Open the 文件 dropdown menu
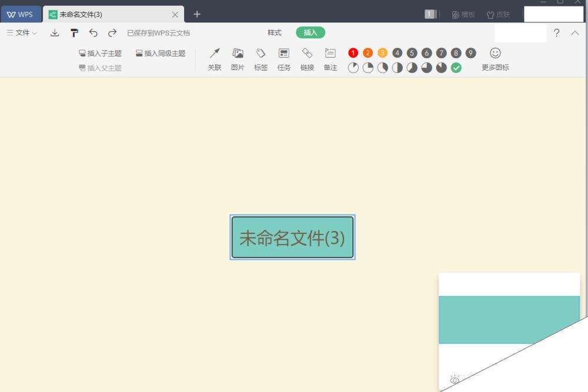The height and width of the screenshot is (392, 588). 22,33
